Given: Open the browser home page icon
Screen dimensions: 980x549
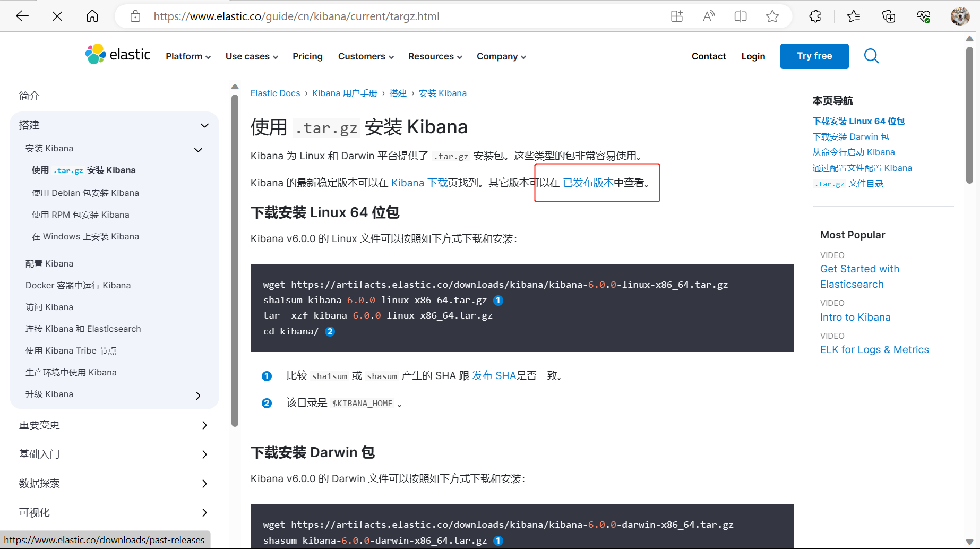Looking at the screenshot, I should coord(92,16).
